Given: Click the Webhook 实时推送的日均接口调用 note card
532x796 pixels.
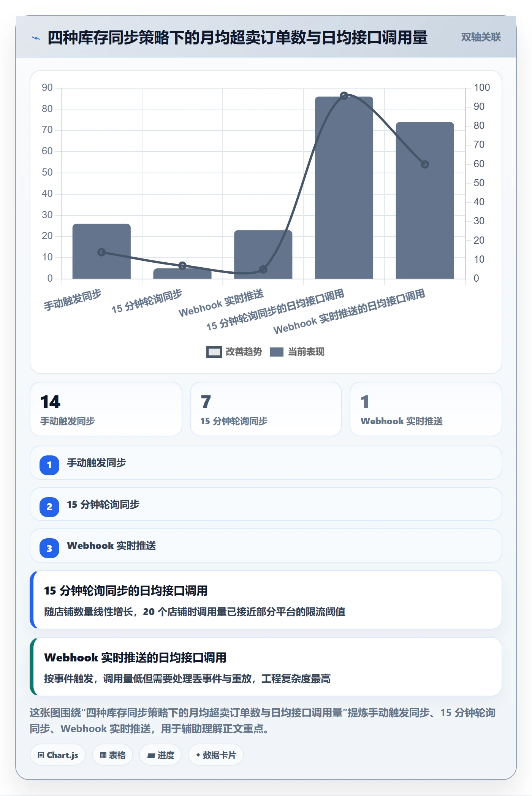Looking at the screenshot, I should (x=266, y=667).
